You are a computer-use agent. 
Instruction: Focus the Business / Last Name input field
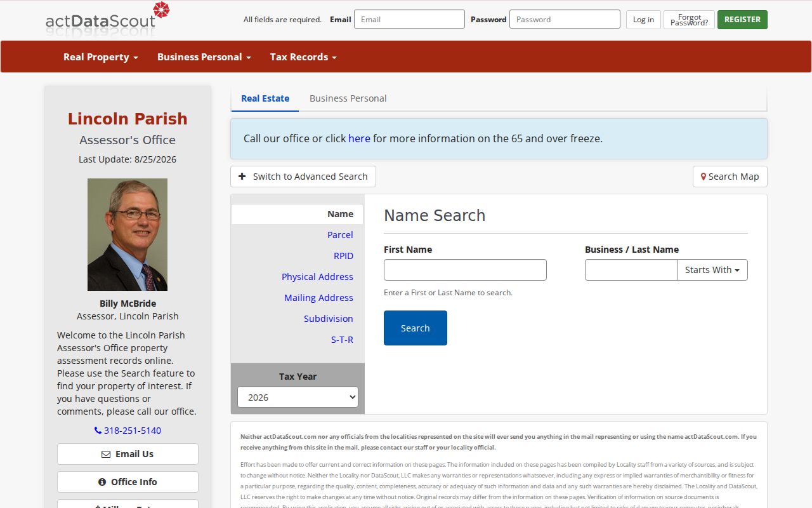[x=631, y=270]
